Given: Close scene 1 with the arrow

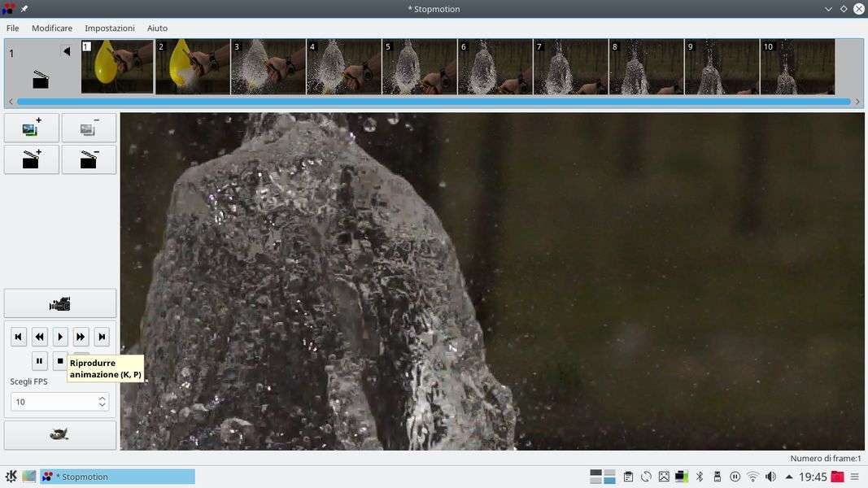Looking at the screenshot, I should click(x=67, y=51).
